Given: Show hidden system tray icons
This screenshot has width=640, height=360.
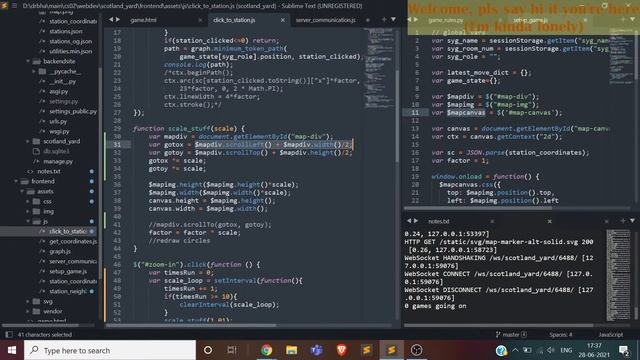Looking at the screenshot, I should point(516,350).
